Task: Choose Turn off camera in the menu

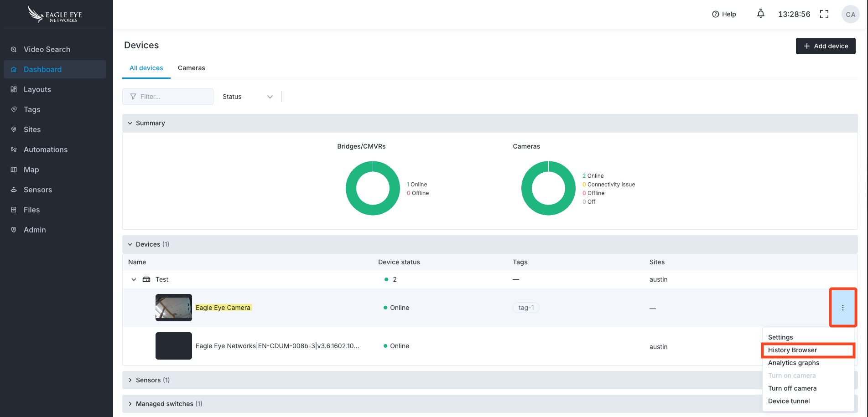Action: pos(792,388)
